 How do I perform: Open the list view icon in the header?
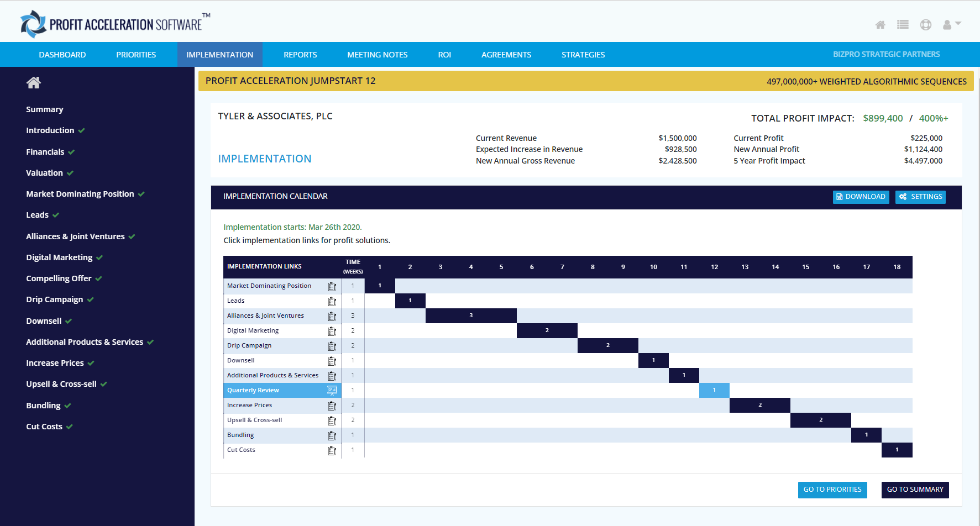[903, 25]
